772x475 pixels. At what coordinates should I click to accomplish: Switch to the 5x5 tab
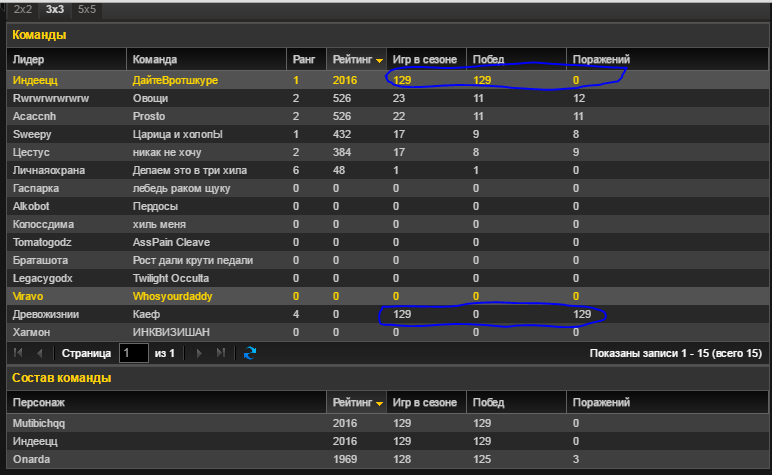(87, 8)
